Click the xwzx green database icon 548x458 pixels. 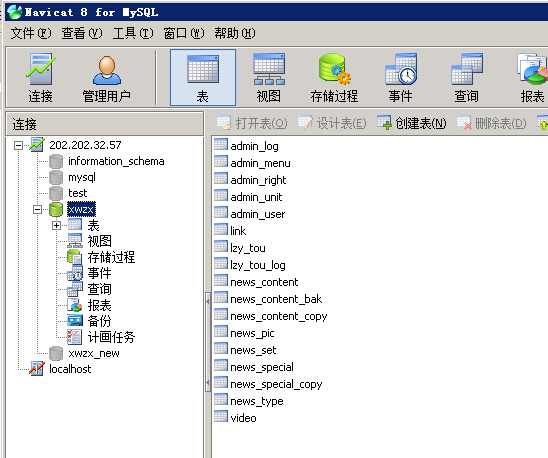click(56, 209)
